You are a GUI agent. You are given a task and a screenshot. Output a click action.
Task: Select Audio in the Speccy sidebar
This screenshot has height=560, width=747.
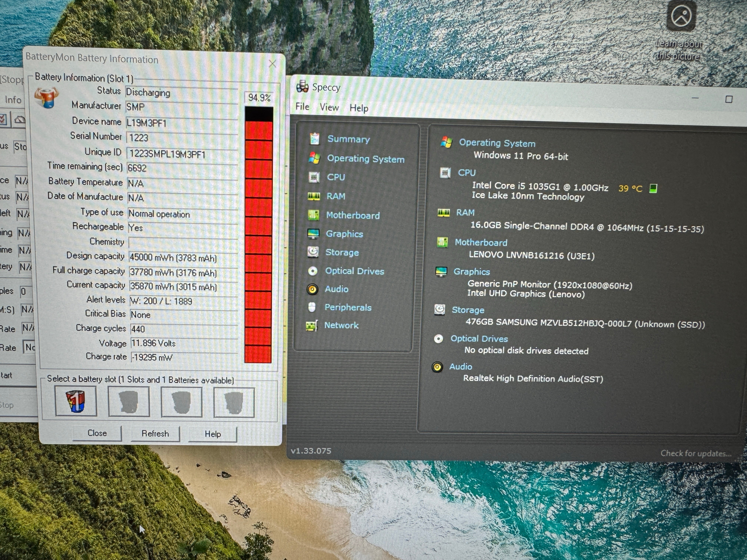point(336,289)
